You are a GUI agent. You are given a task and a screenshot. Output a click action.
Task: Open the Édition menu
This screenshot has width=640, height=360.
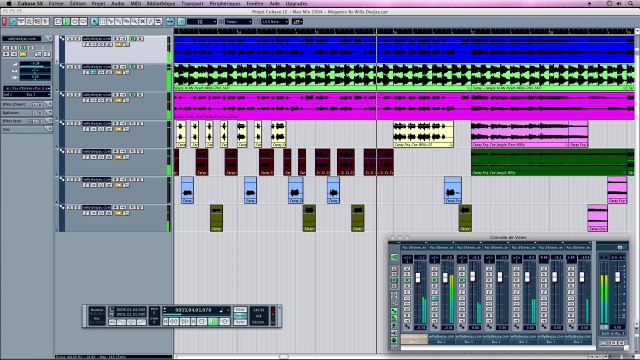tap(78, 3)
